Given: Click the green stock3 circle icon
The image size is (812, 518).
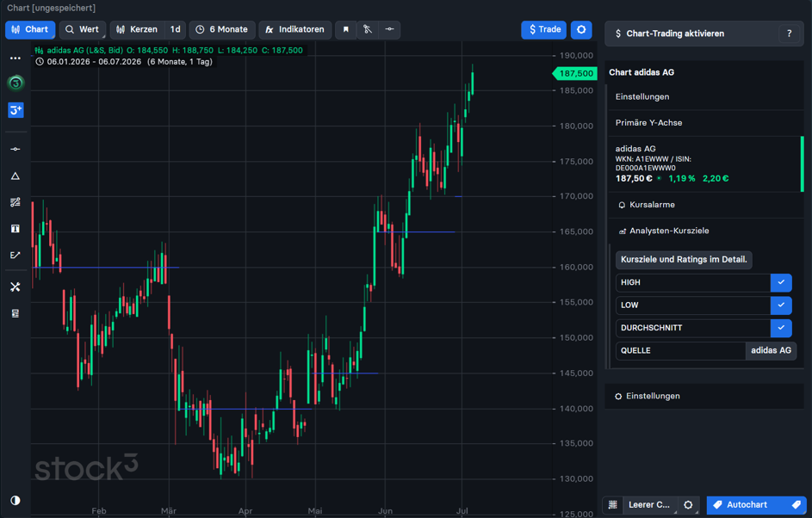Looking at the screenshot, I should pos(15,83).
